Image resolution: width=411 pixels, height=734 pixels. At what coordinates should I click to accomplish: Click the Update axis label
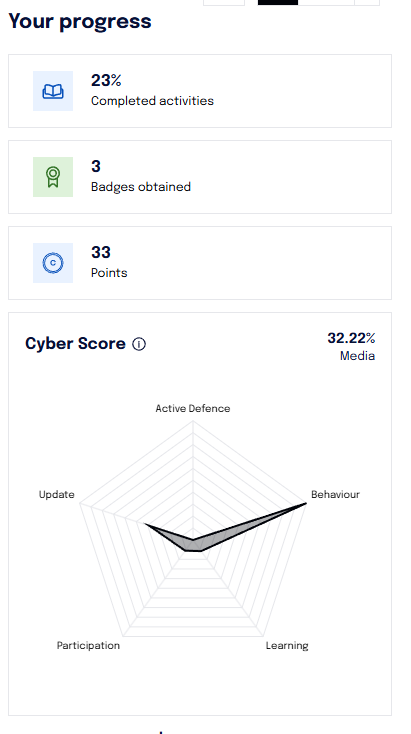point(57,494)
